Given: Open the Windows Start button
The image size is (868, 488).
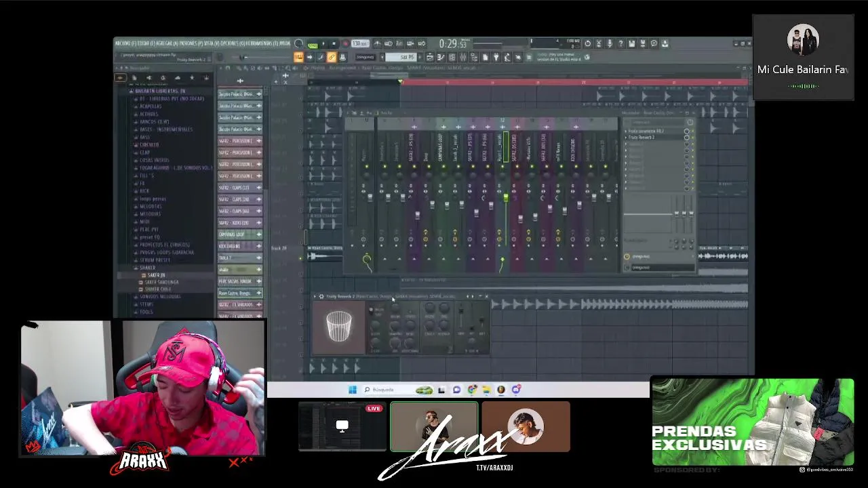Looking at the screenshot, I should point(353,389).
